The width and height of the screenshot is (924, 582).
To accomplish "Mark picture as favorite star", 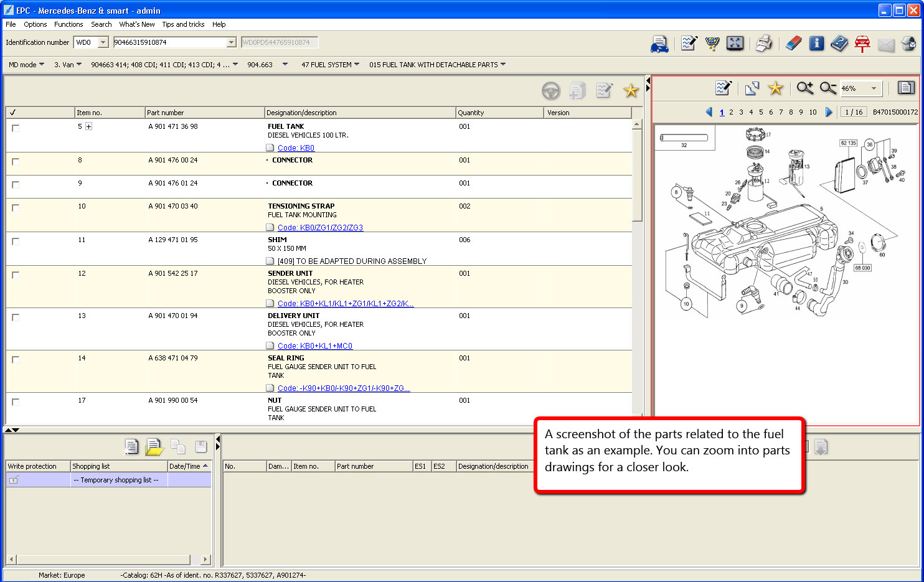I will tap(775, 88).
